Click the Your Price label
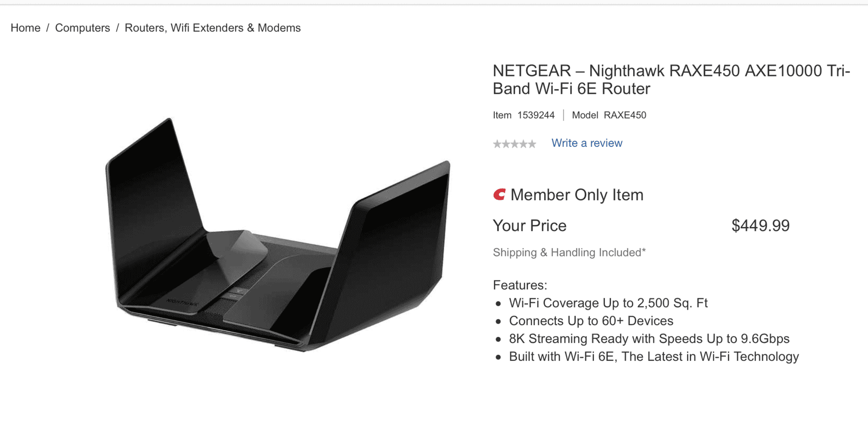The image size is (868, 433). [529, 225]
